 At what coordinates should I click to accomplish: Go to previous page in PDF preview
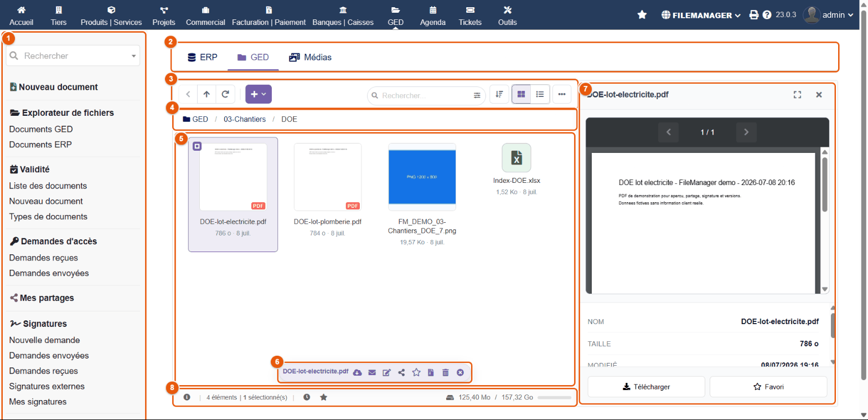668,132
